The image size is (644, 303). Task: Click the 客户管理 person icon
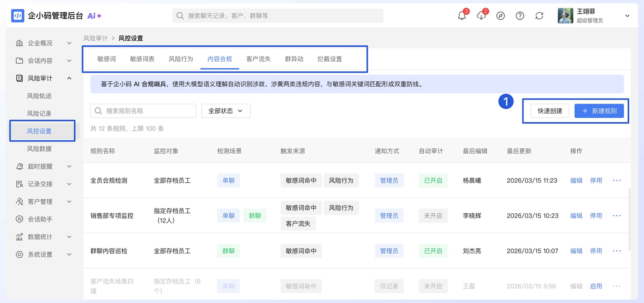(19, 201)
